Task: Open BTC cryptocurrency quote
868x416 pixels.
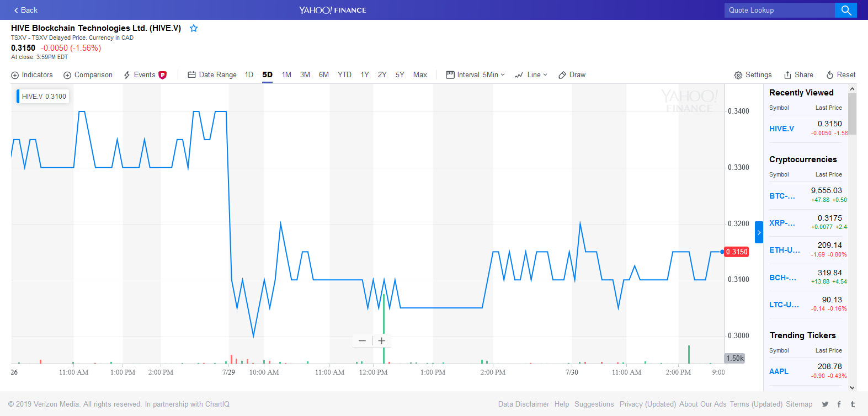Action: [782, 196]
